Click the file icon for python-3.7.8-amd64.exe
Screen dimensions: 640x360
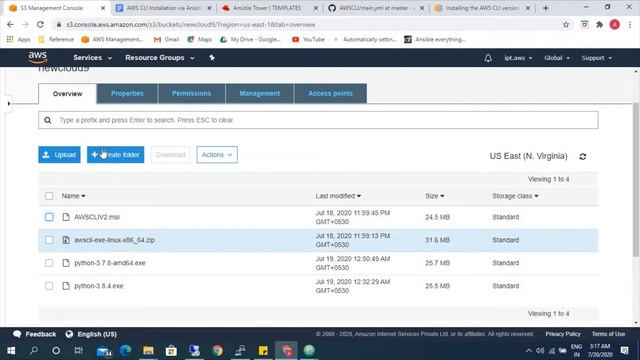pos(66,262)
